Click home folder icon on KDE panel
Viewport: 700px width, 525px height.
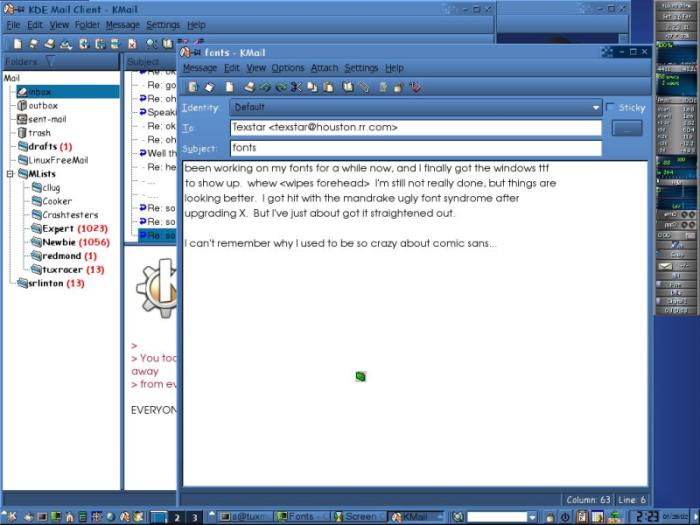pos(69,517)
